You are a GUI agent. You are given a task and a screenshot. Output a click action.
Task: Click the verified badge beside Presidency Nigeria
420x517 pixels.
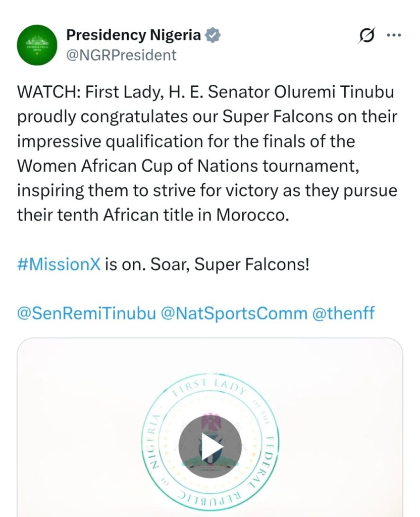(x=213, y=35)
